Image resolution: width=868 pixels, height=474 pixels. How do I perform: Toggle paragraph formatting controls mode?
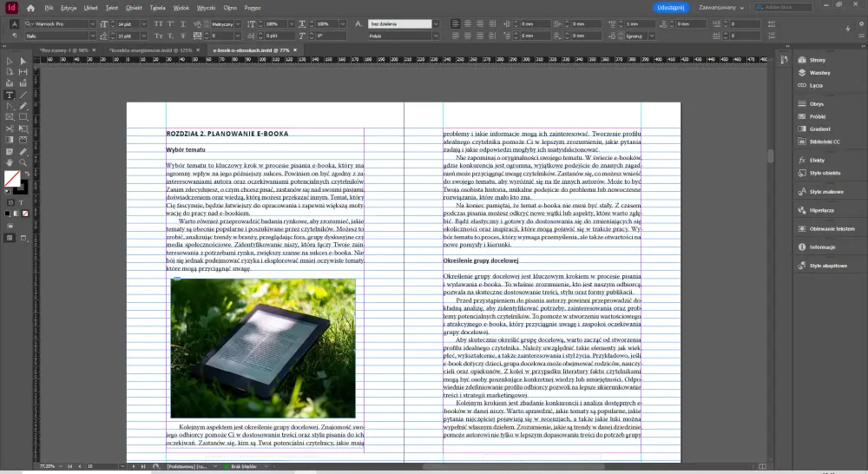coord(15,36)
